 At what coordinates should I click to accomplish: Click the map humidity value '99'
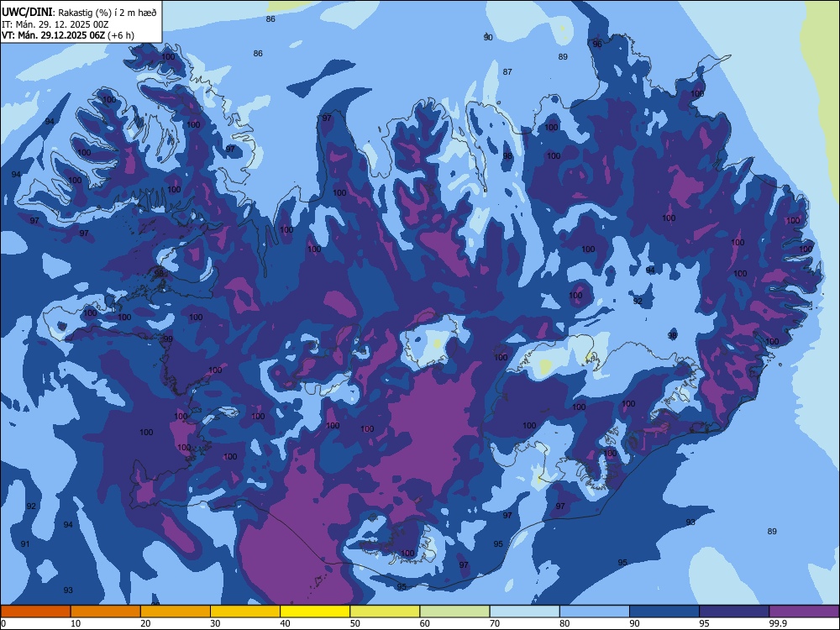(x=168, y=339)
